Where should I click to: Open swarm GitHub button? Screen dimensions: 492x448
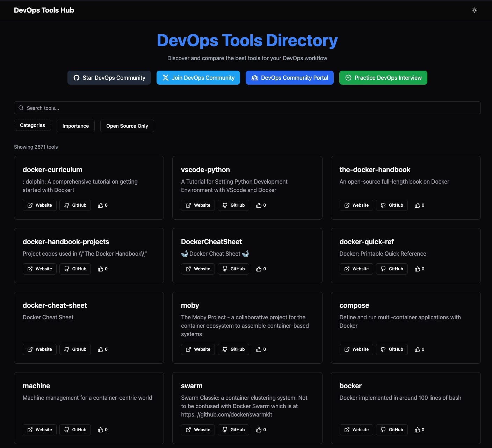(233, 430)
